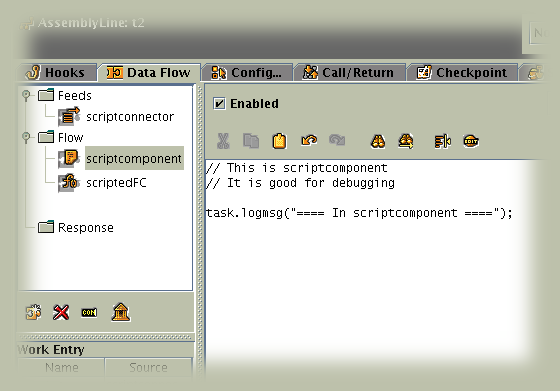
Task: Click the Find binoculars icon
Action: click(378, 141)
